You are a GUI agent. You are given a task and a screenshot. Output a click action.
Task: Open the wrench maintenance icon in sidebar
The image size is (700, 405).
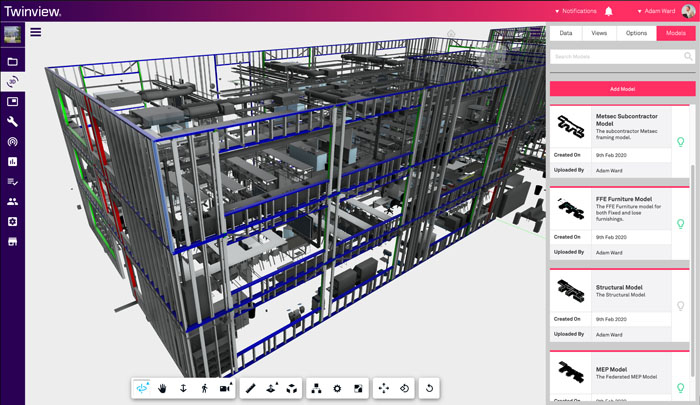(13, 121)
